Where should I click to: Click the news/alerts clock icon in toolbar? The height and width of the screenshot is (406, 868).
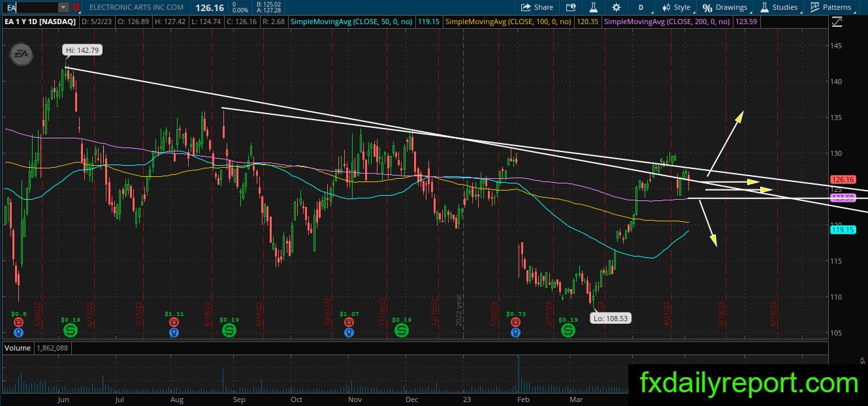pyautogui.click(x=571, y=7)
